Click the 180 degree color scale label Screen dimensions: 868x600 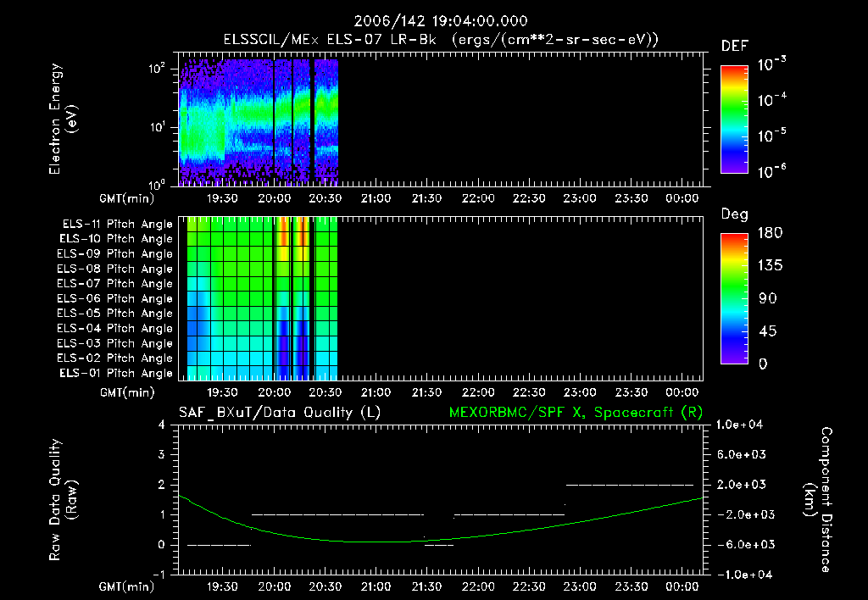pos(770,233)
